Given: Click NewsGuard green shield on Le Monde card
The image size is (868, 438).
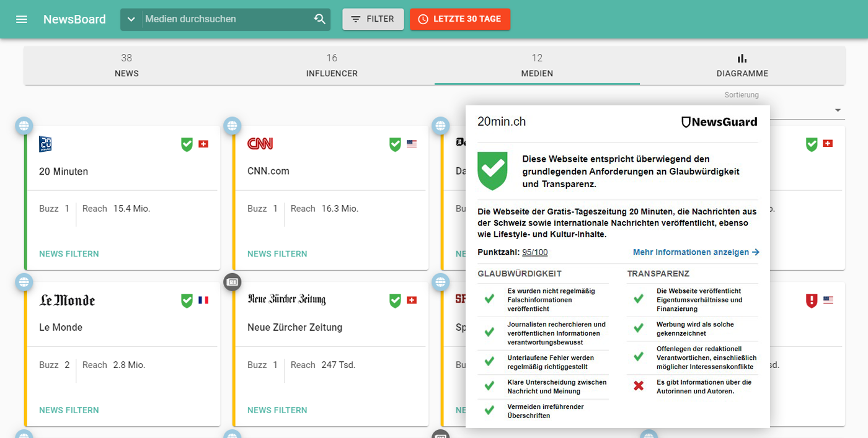Looking at the screenshot, I should click(187, 300).
